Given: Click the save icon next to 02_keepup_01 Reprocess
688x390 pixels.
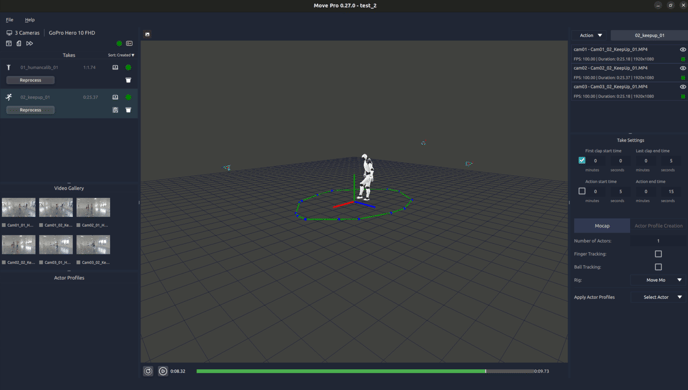Looking at the screenshot, I should tap(115, 110).
